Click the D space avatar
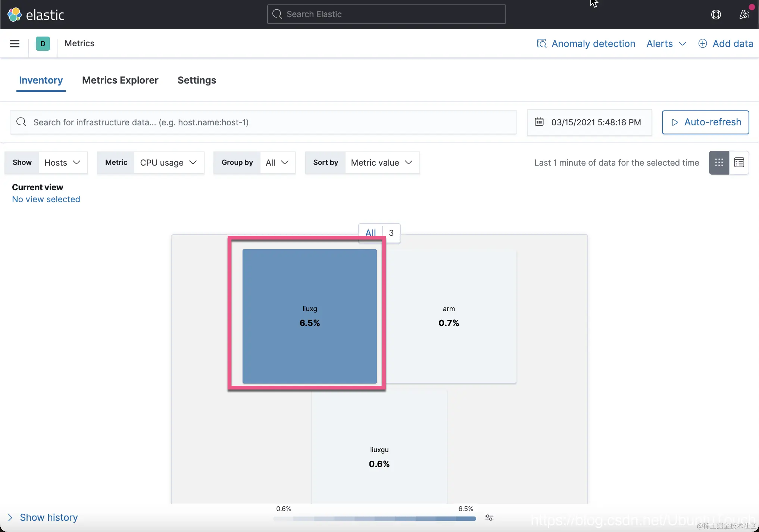Viewport: 759px width, 532px height. click(x=43, y=44)
